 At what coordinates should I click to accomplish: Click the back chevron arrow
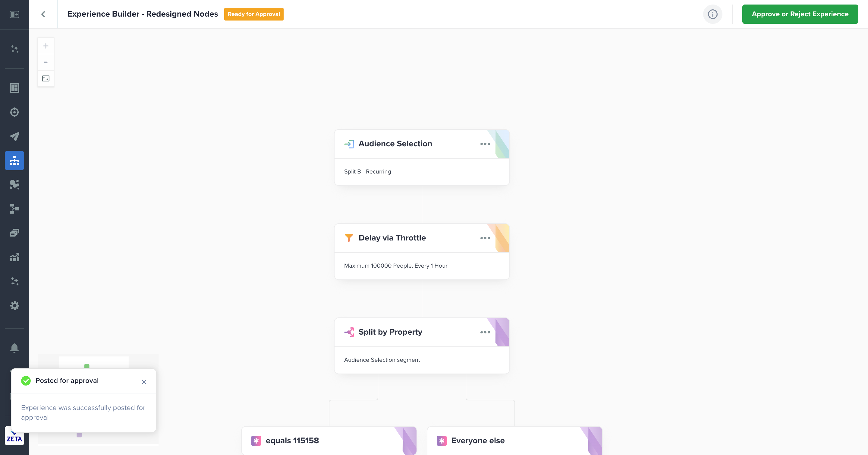pos(43,14)
